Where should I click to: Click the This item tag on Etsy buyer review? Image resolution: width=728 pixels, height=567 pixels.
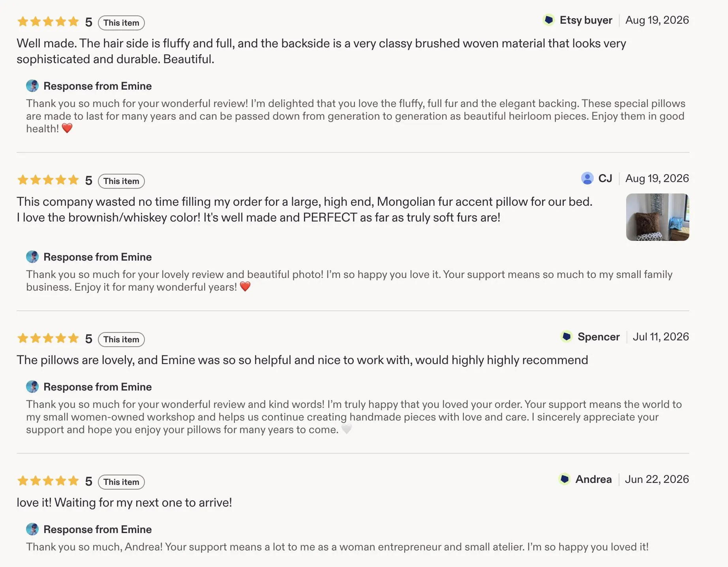pyautogui.click(x=121, y=23)
